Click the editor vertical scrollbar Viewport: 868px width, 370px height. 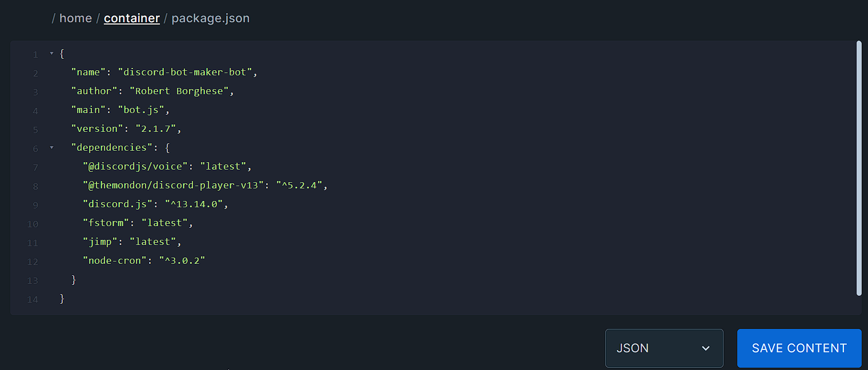tap(859, 168)
